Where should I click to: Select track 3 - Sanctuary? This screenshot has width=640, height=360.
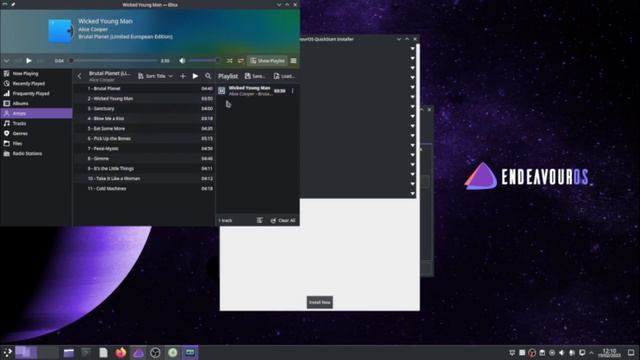(144, 109)
